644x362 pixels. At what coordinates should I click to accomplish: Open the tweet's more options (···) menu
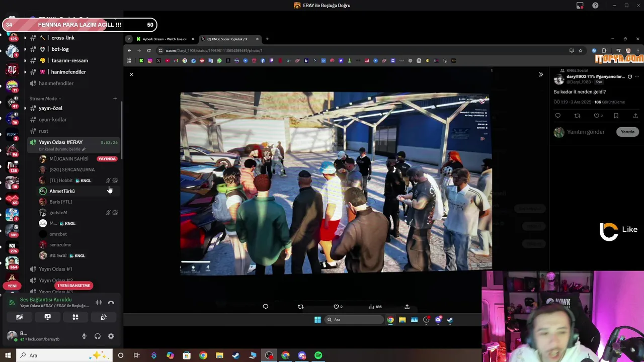637,77
